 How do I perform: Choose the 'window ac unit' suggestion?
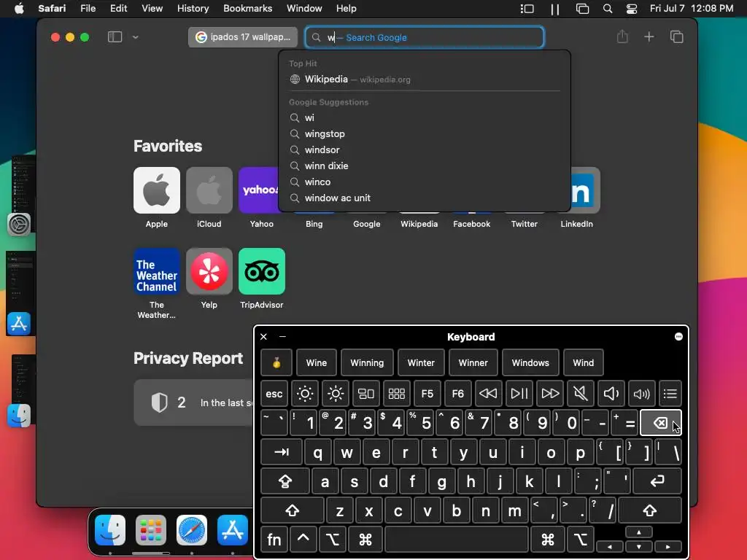[x=425, y=198]
